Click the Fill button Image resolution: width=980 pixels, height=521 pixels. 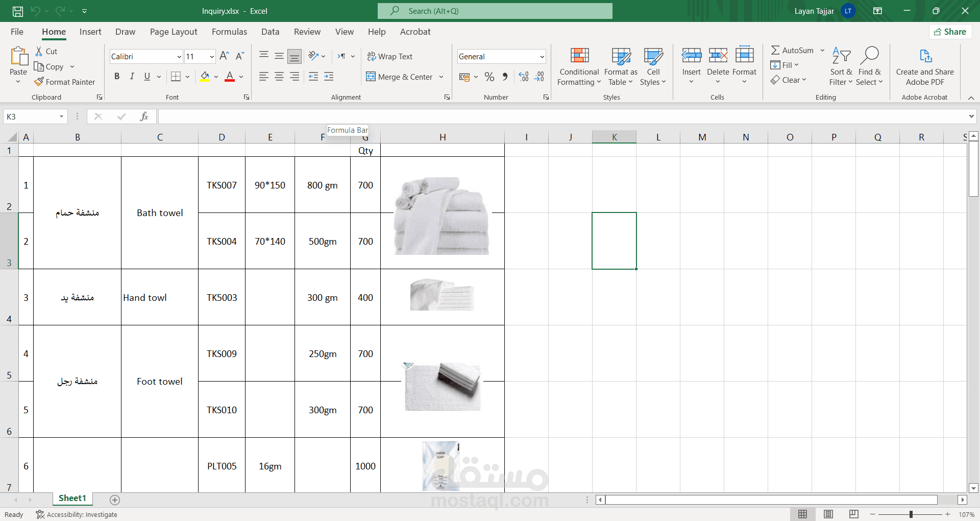pos(785,65)
